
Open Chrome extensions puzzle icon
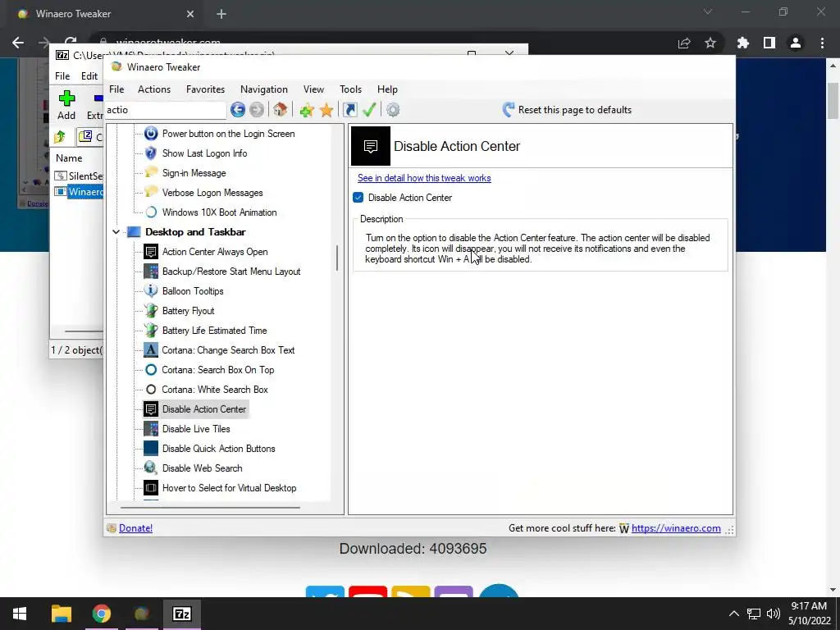(x=743, y=43)
